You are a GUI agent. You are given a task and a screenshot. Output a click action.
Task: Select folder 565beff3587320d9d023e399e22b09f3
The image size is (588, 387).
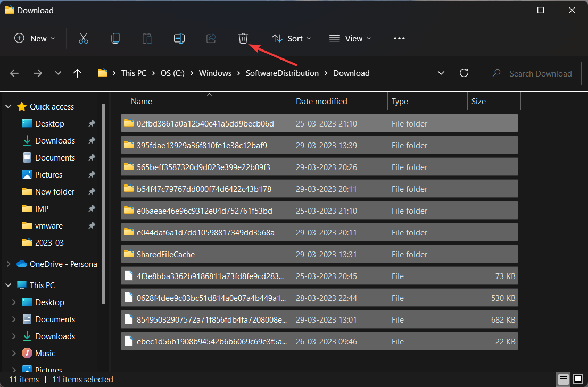(x=319, y=167)
